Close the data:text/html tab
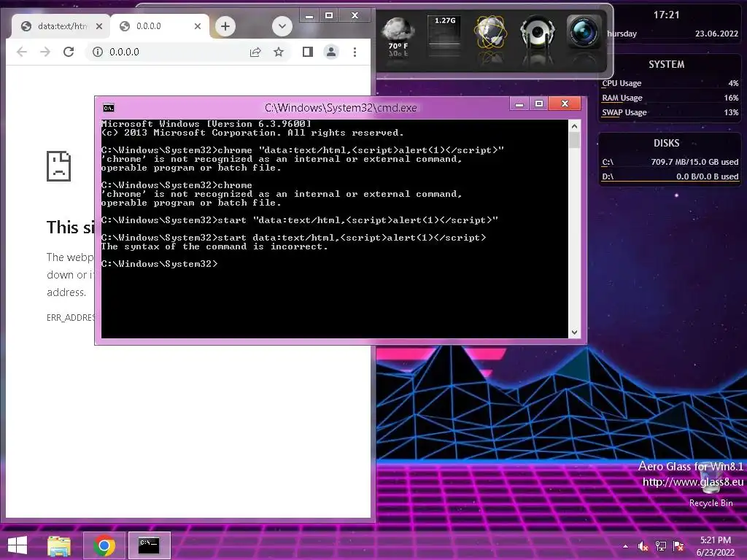 click(99, 26)
